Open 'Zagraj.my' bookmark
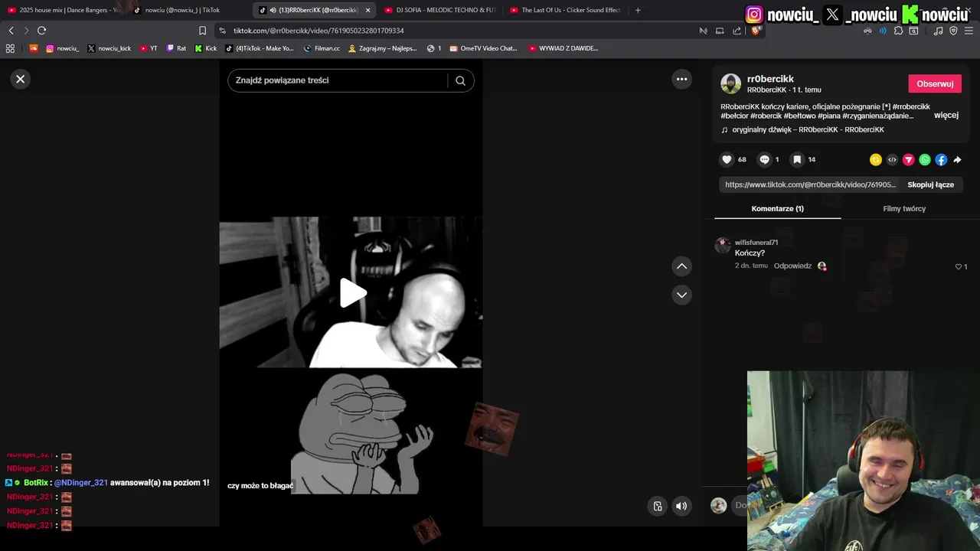 (x=382, y=48)
